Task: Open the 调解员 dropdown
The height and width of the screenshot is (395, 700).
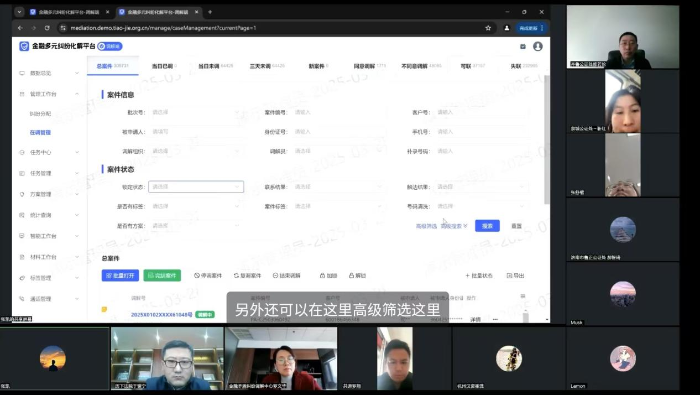Action: coord(339,151)
